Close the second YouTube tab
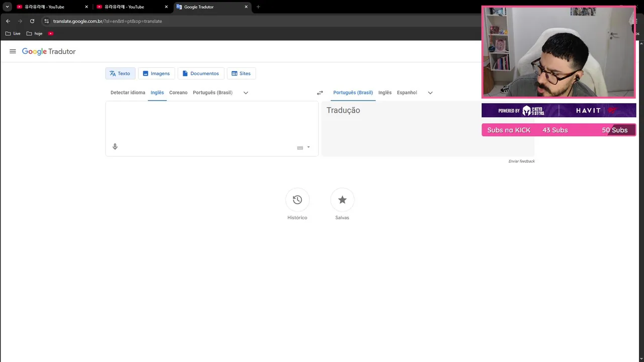This screenshot has width=644, height=362. pyautogui.click(x=167, y=7)
